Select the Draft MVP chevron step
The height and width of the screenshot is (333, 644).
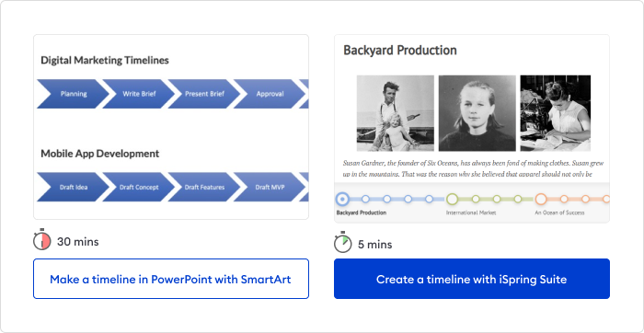coord(270,187)
